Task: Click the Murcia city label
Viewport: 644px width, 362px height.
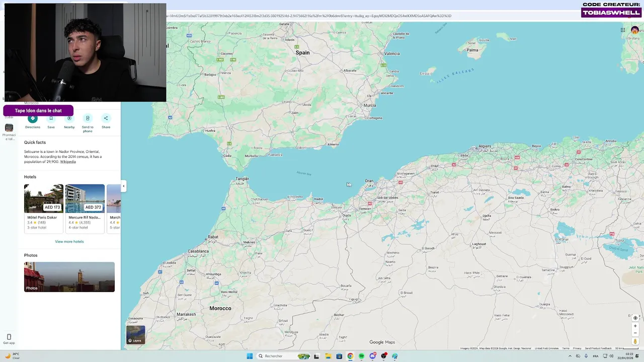Action: pyautogui.click(x=369, y=105)
